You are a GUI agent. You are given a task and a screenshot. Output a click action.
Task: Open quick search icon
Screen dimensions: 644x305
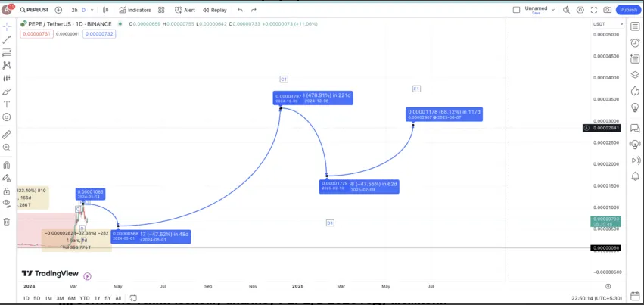pos(566,10)
